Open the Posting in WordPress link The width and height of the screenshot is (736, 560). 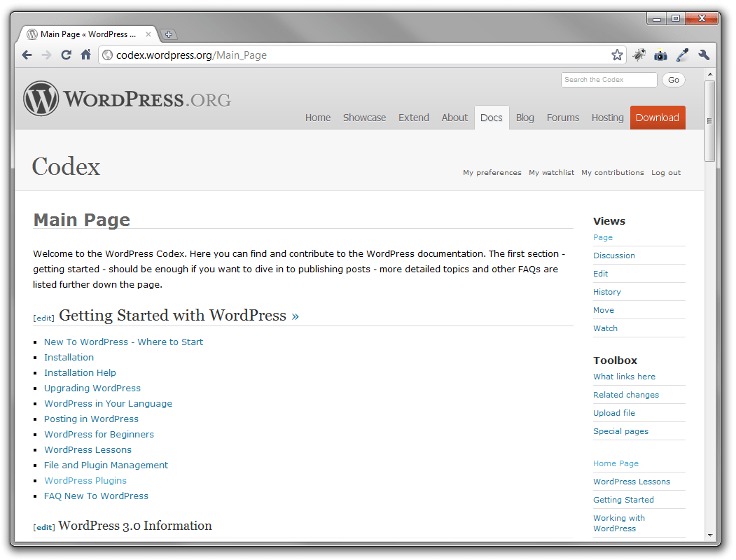91,419
